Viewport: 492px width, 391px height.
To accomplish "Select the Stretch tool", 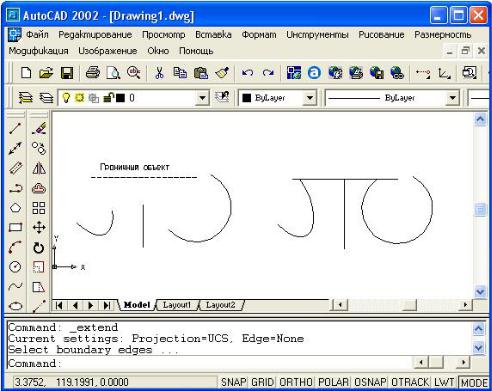I will point(39,287).
